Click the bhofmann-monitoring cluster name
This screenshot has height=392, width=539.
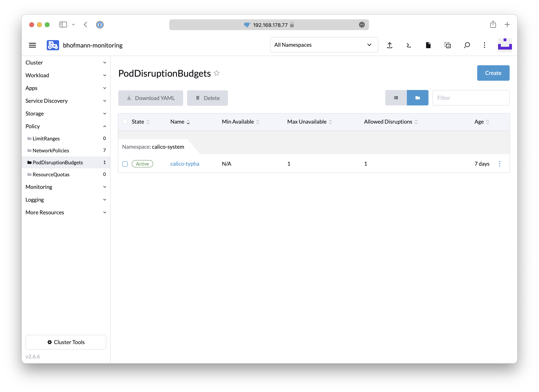(x=93, y=45)
